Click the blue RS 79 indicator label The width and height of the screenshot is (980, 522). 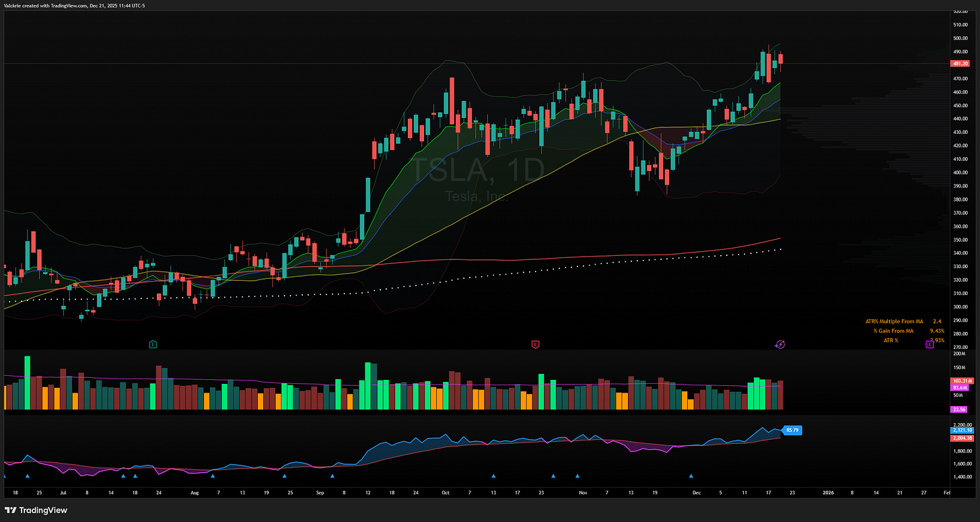coord(792,430)
